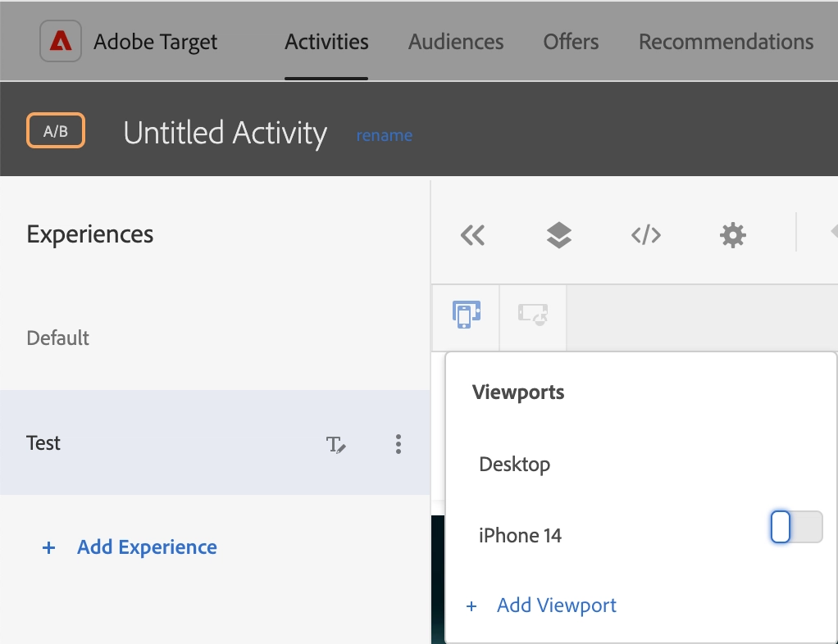This screenshot has height=644, width=838.
Task: Click the Experiences heading
Action: tap(90, 234)
